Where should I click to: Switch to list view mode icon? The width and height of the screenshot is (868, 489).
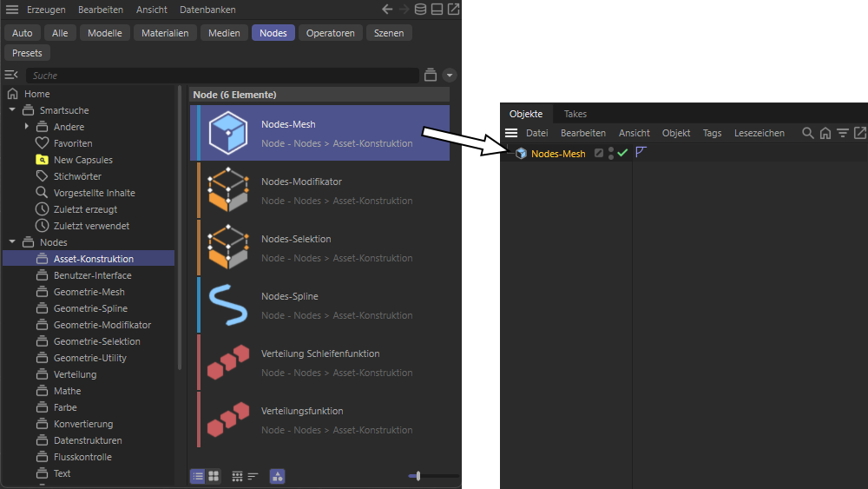(x=198, y=476)
